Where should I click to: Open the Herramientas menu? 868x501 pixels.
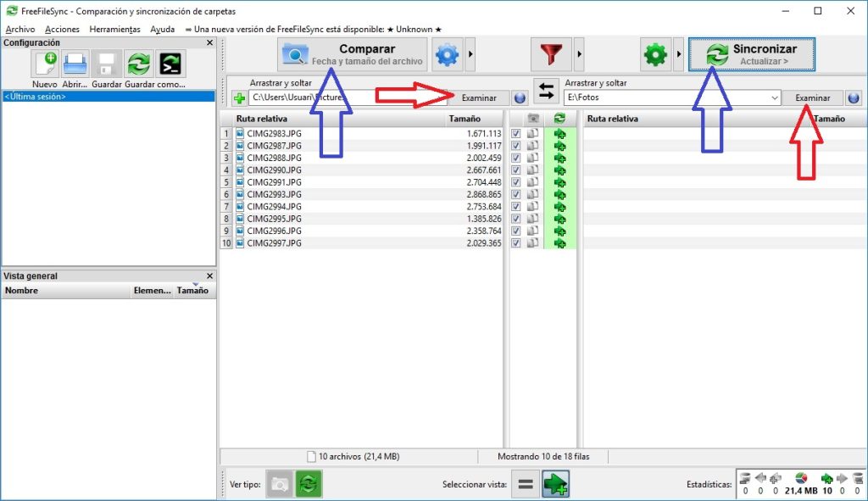[114, 30]
